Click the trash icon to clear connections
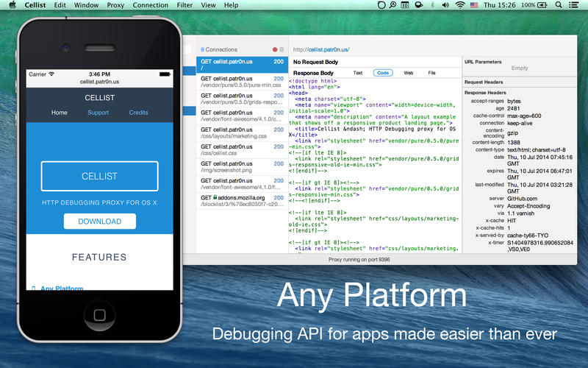 [282, 49]
